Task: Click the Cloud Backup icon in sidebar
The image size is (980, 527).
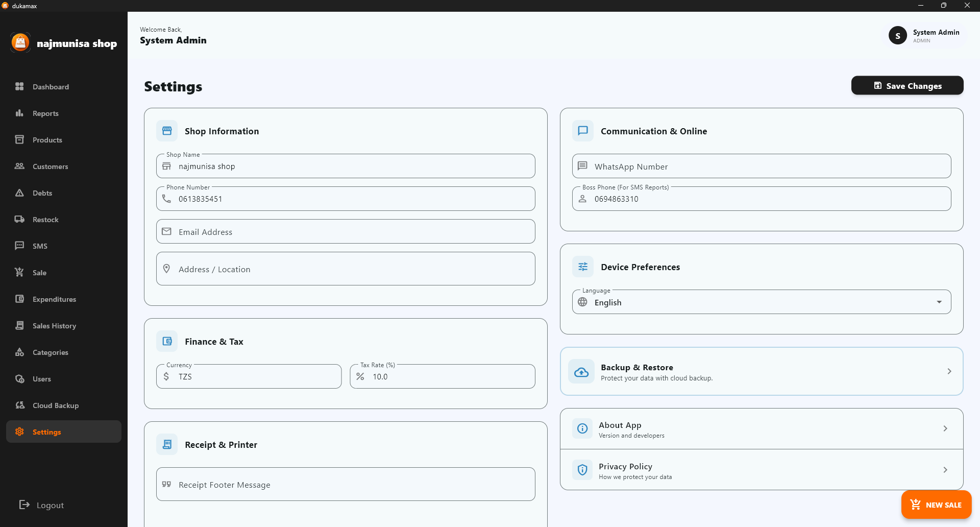Action: tap(19, 405)
